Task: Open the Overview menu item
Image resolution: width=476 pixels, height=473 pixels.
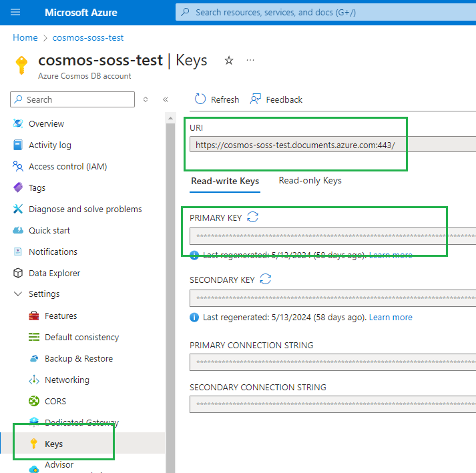Action: point(47,124)
